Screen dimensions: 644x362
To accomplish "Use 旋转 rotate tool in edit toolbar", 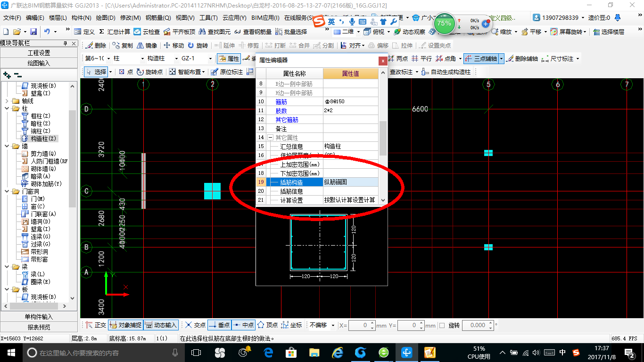I will 198,46.
